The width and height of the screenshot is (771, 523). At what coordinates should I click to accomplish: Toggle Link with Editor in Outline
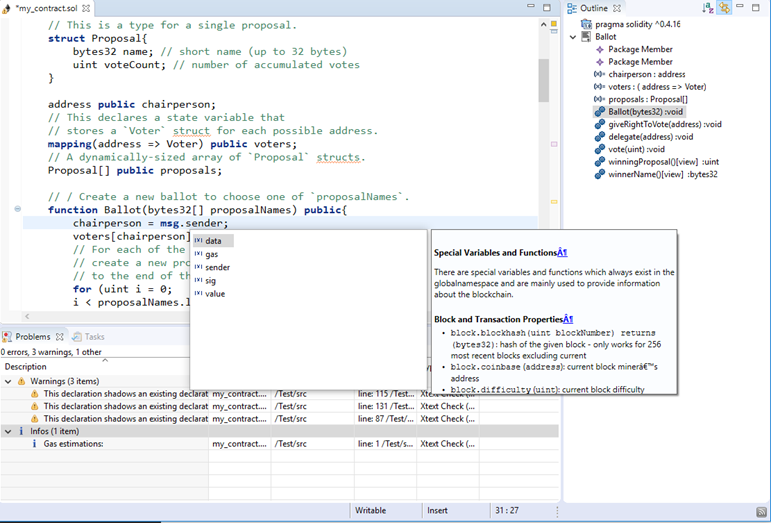tap(725, 8)
